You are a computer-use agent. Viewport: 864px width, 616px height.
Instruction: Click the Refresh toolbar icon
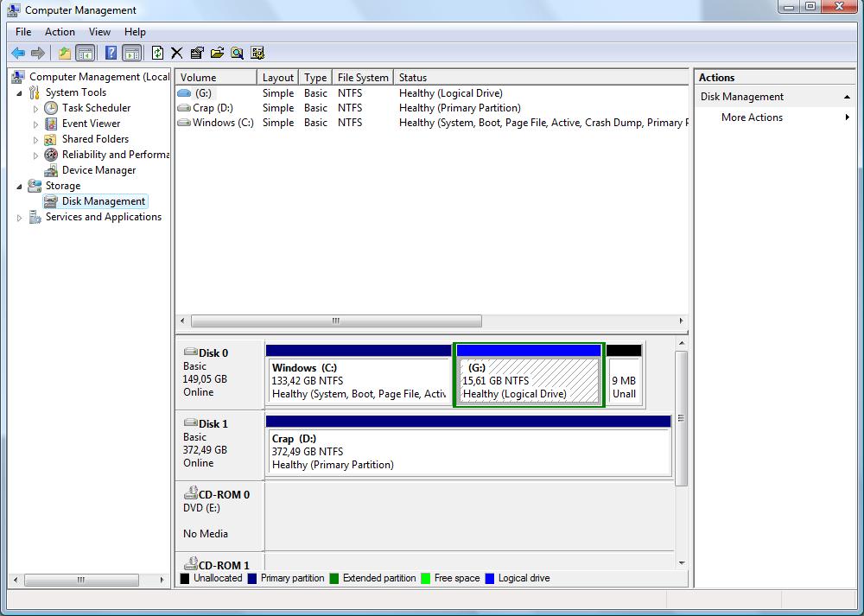point(157,54)
